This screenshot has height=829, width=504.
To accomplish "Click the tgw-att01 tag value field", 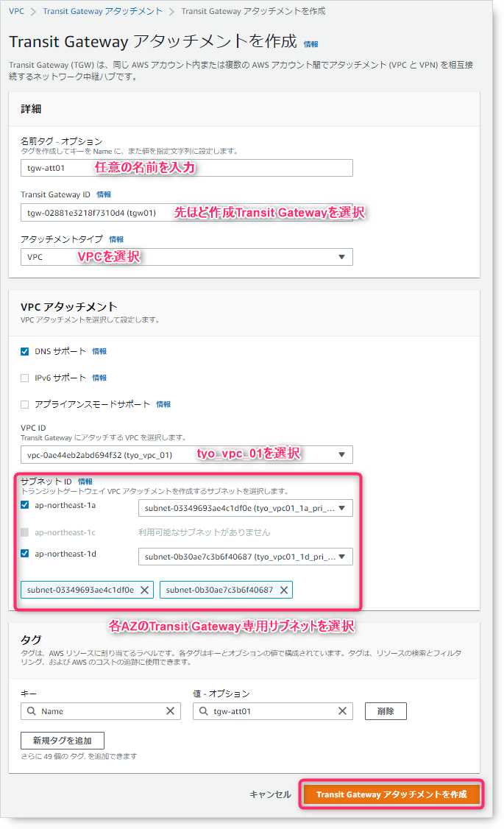I will coord(273,711).
